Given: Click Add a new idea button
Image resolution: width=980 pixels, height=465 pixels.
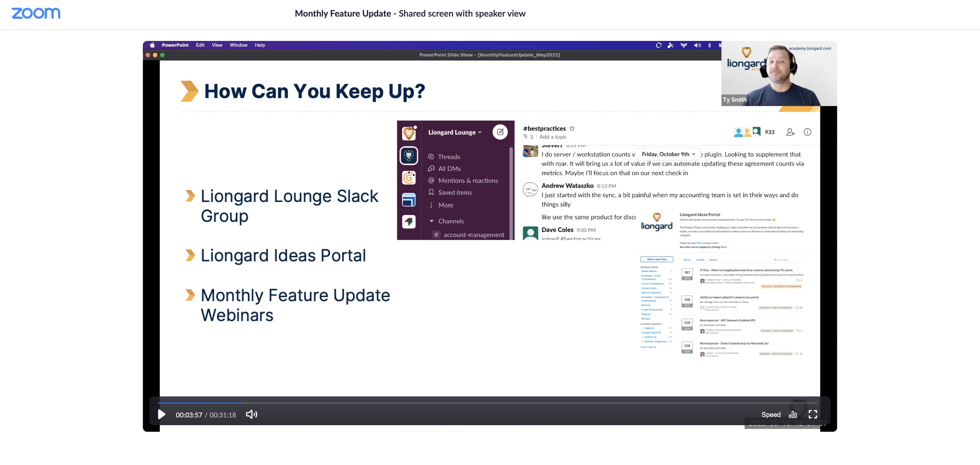Looking at the screenshot, I should [x=657, y=259].
